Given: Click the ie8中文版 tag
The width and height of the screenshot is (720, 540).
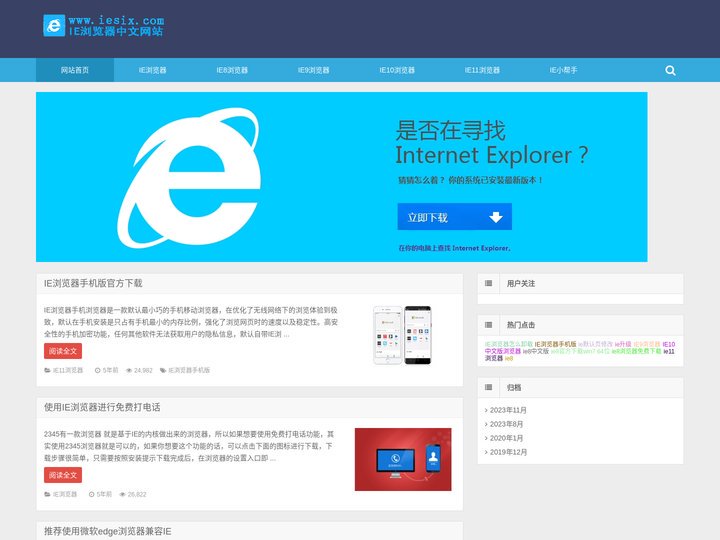Looking at the screenshot, I should [x=536, y=351].
